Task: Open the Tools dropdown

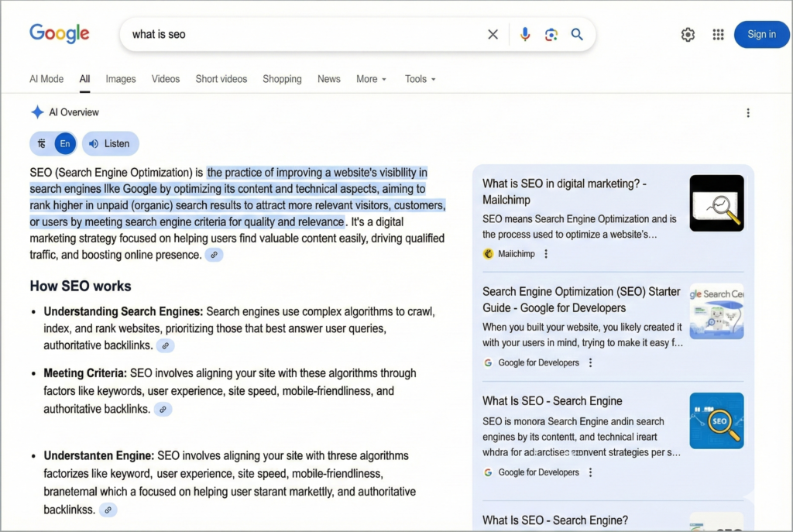Action: [419, 79]
